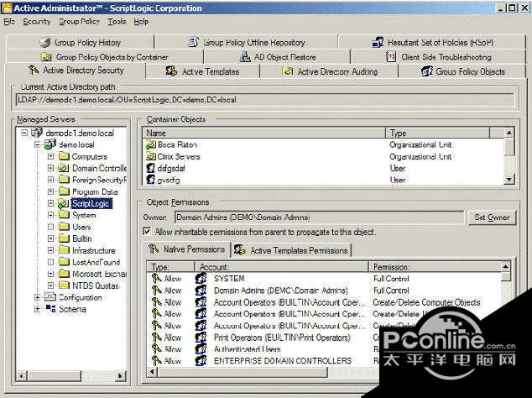532x398 pixels.
Task: Click the Domain Controllers folder icon
Action: pyautogui.click(x=63, y=168)
